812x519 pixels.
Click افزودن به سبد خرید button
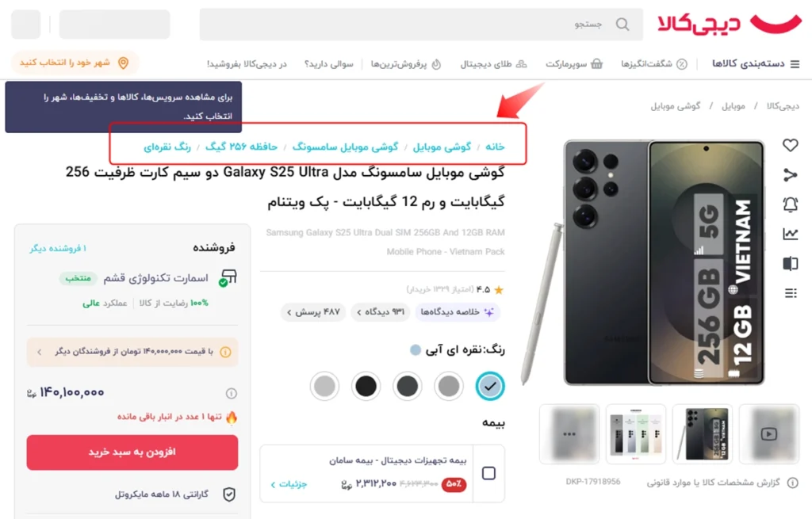pyautogui.click(x=132, y=452)
